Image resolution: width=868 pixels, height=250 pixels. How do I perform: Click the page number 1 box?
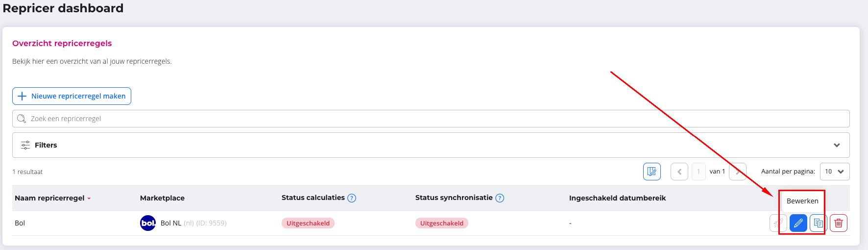[699, 172]
